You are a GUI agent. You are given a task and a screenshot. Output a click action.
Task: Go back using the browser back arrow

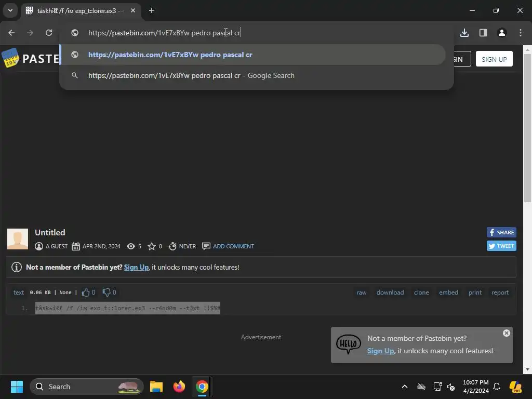(11, 33)
